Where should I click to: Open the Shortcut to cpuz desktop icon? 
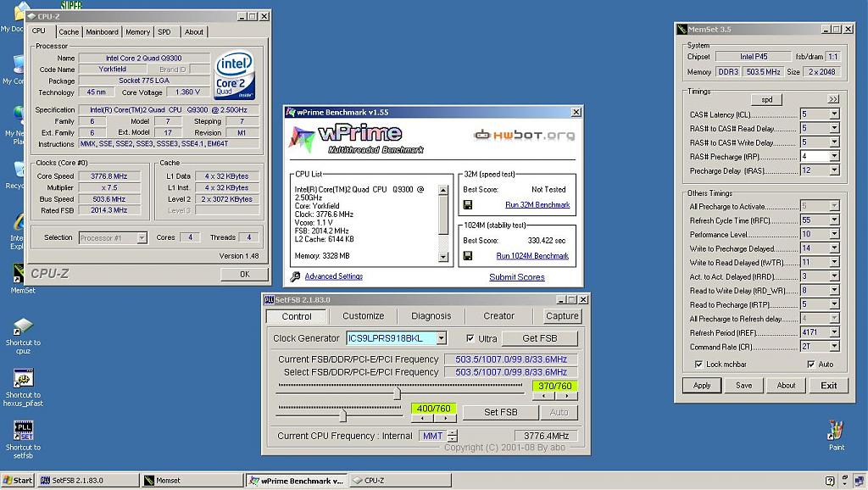pyautogui.click(x=23, y=326)
